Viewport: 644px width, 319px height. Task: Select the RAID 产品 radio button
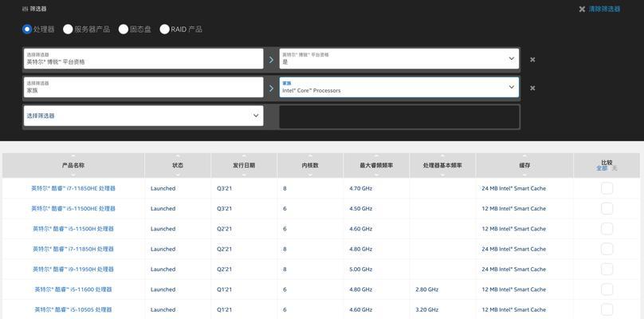[165, 30]
